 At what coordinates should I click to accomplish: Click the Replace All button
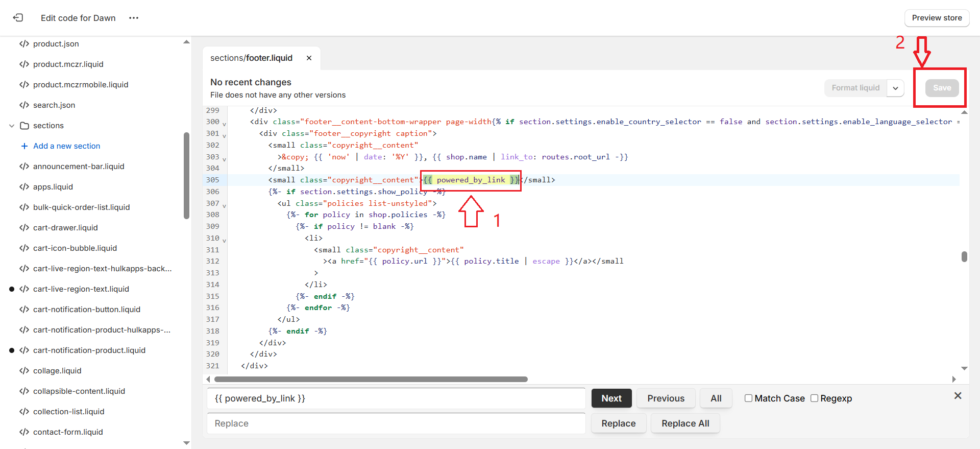coord(685,423)
